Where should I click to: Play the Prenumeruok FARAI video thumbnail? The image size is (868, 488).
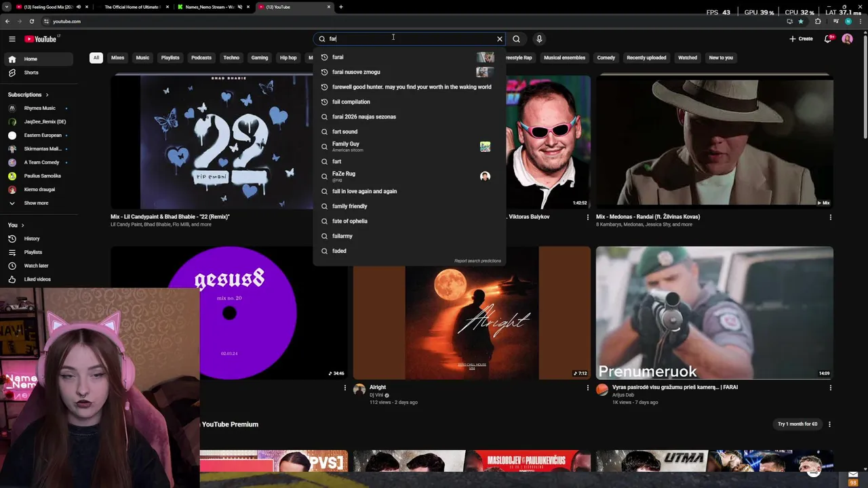pos(715,313)
